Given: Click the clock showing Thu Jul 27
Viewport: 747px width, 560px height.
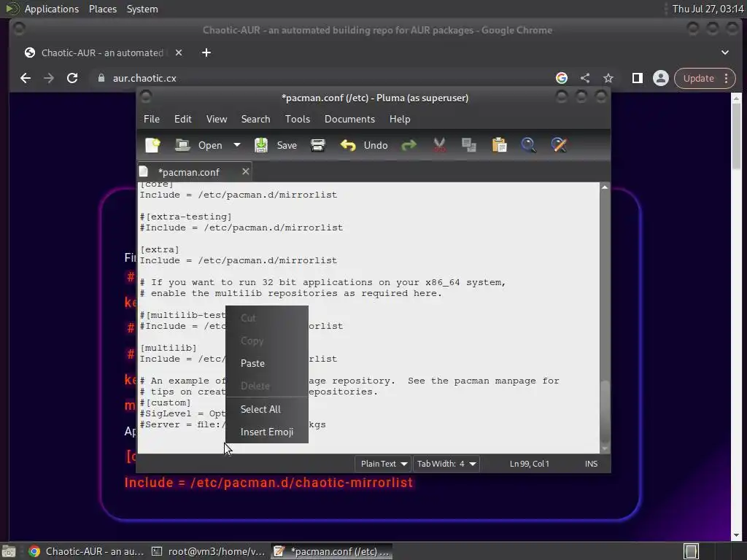Looking at the screenshot, I should [708, 9].
